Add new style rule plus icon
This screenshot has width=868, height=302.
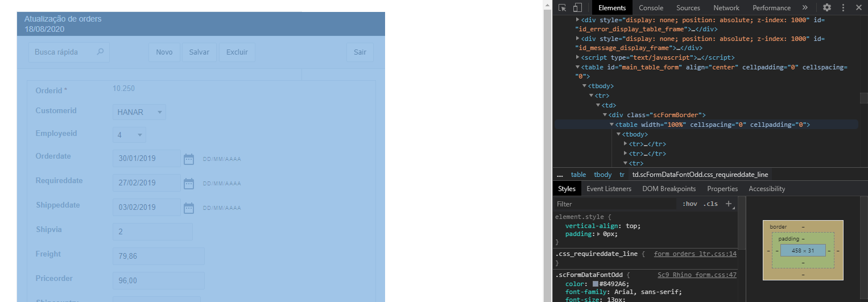click(x=729, y=204)
